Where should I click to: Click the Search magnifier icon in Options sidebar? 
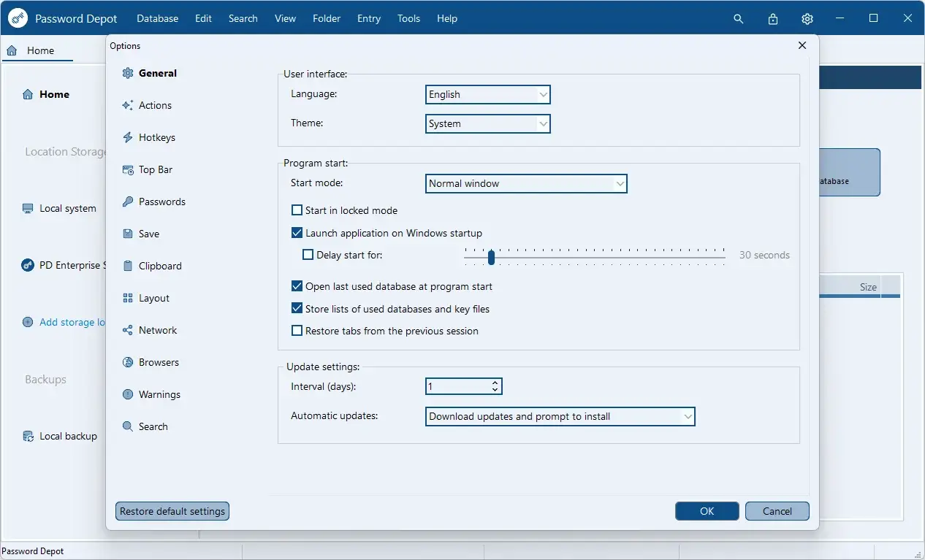coord(128,426)
